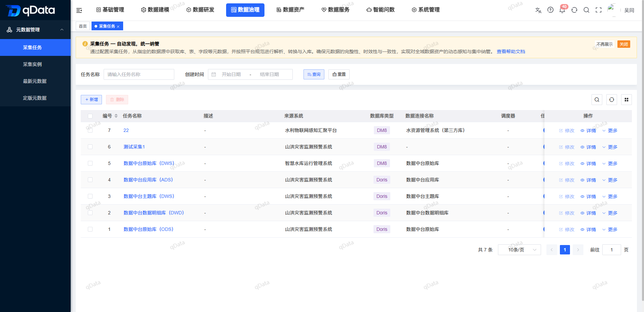Open the help question mark icon
This screenshot has height=312, width=644.
[x=550, y=10]
